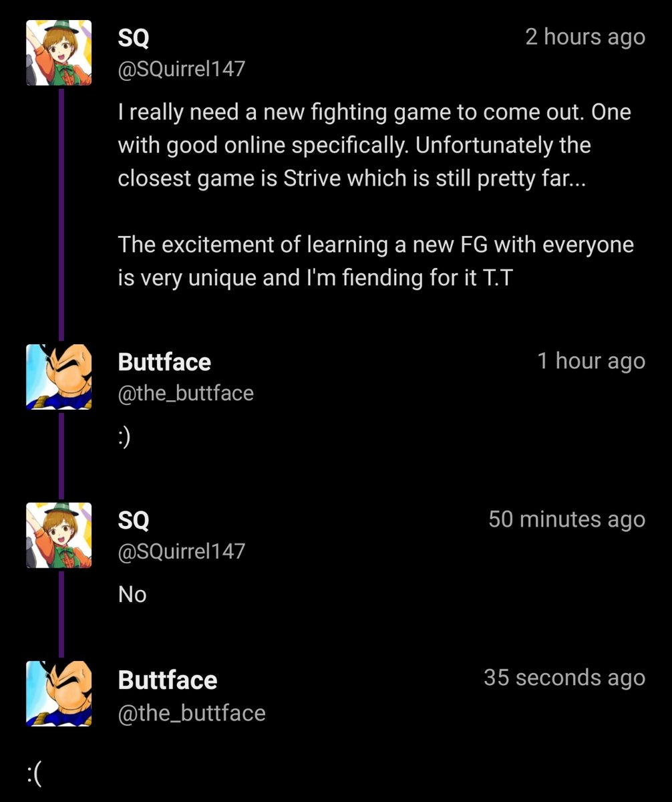Click the "50 minutes ago" timestamp
This screenshot has height=802, width=672.
click(567, 519)
